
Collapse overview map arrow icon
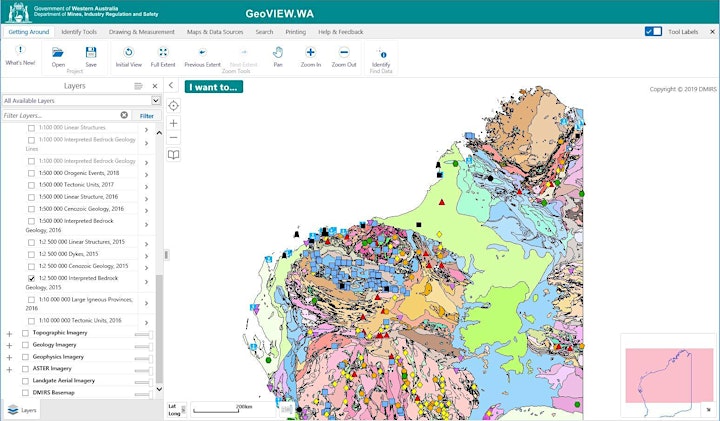click(708, 410)
